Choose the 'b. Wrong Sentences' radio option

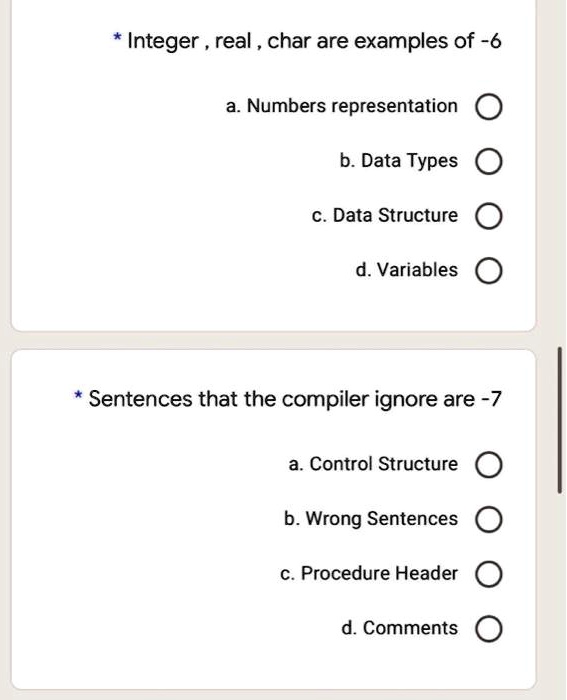point(488,520)
